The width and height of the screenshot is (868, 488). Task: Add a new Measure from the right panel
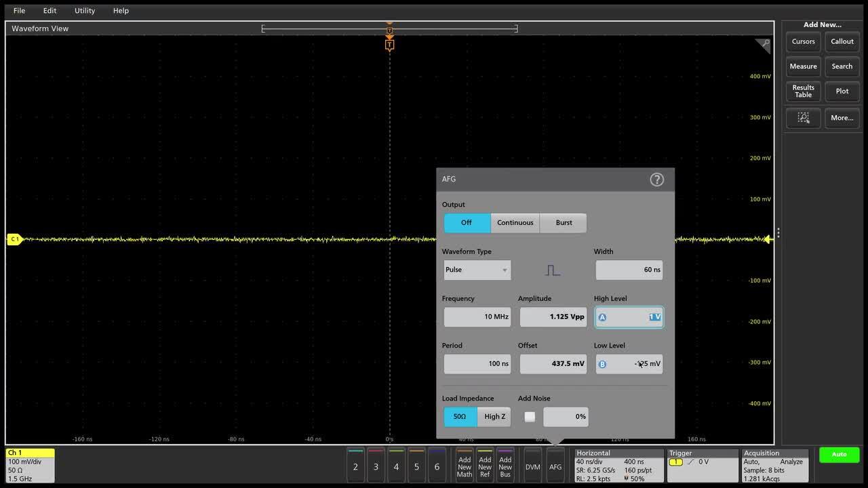tap(803, 66)
